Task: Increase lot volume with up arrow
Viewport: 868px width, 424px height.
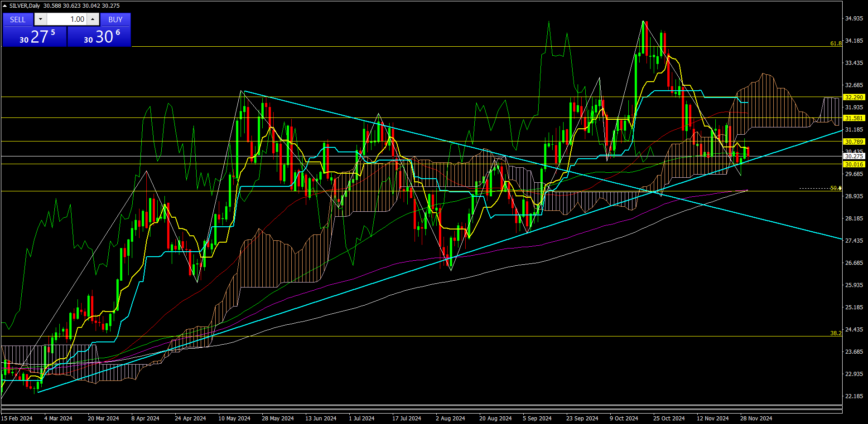Action: [92, 19]
